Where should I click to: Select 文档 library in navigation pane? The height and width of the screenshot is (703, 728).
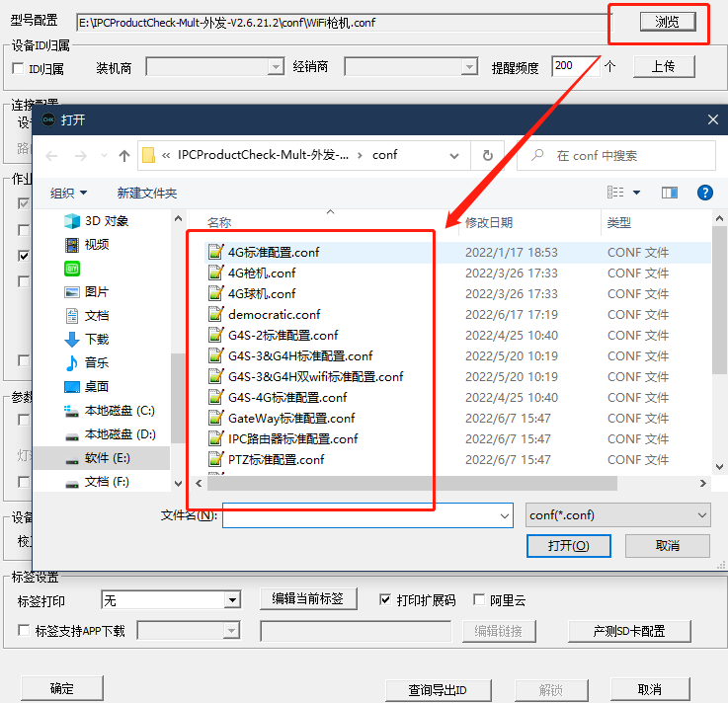(87, 316)
